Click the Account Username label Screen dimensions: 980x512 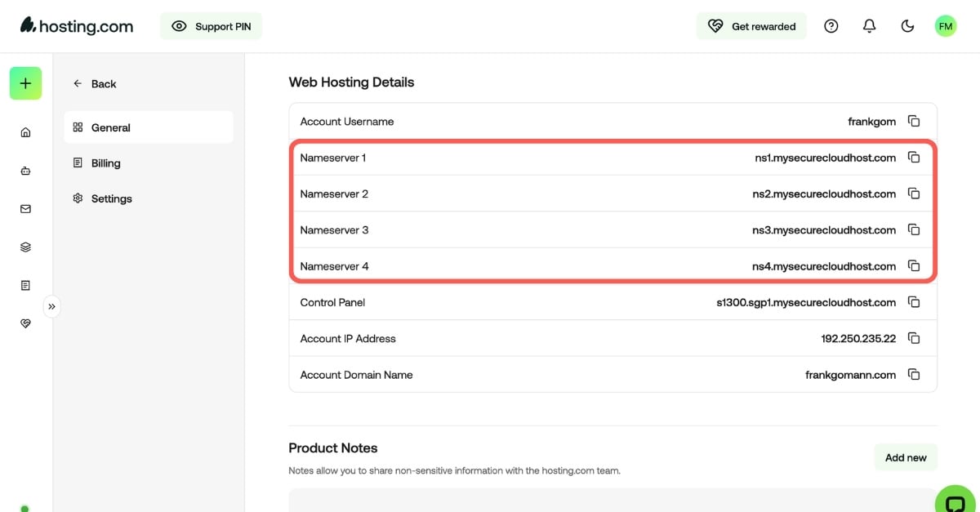pyautogui.click(x=347, y=122)
